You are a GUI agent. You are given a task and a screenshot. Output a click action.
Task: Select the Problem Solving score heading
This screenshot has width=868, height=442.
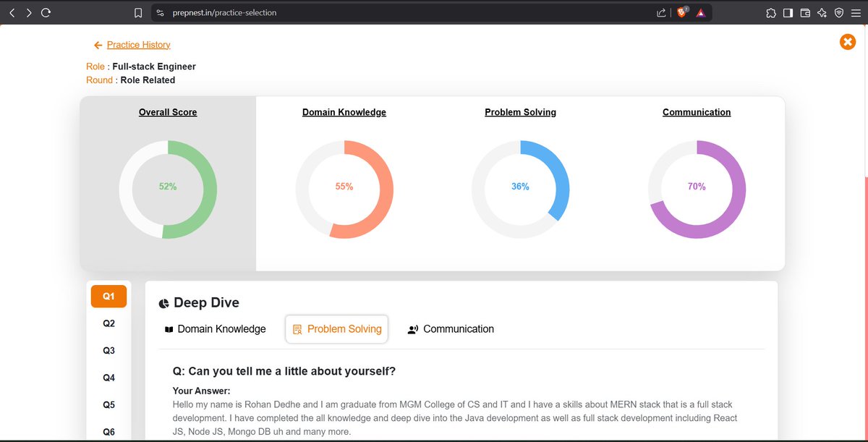[521, 112]
